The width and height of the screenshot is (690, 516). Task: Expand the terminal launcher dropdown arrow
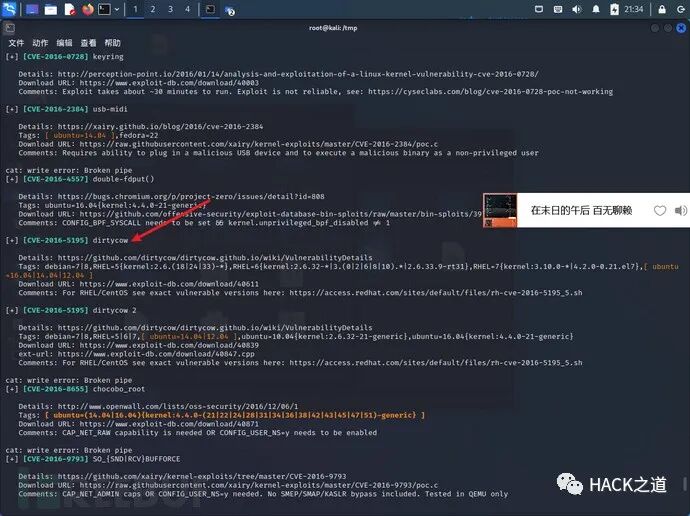coord(117,9)
